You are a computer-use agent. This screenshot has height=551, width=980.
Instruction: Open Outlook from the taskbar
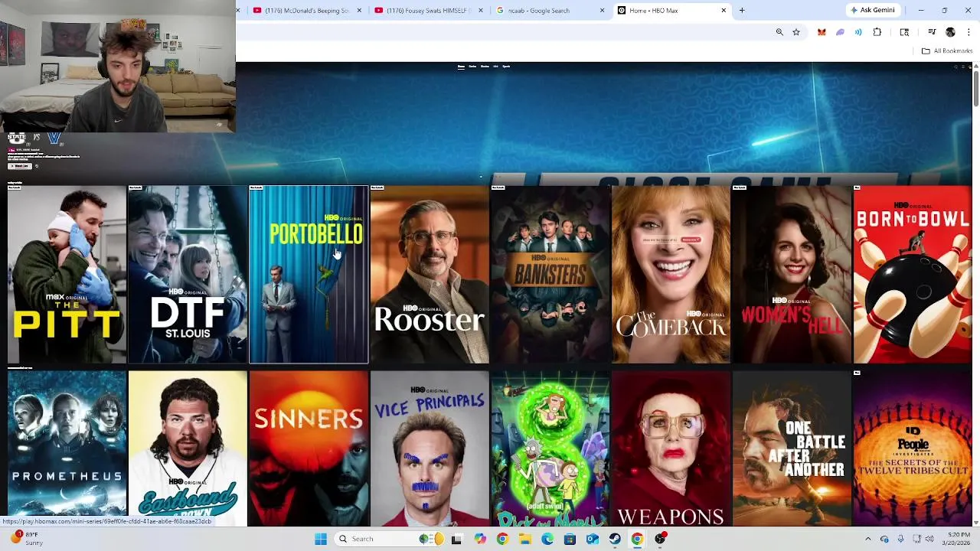click(592, 539)
